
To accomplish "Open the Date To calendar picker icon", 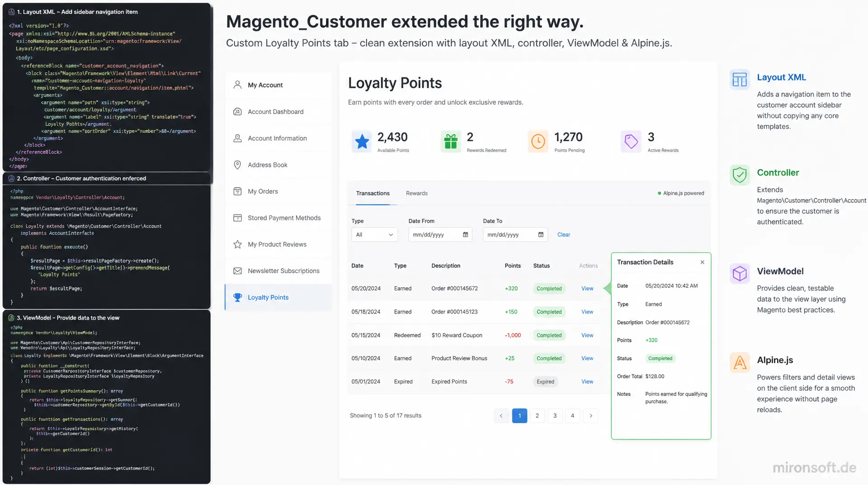I will [x=541, y=234].
